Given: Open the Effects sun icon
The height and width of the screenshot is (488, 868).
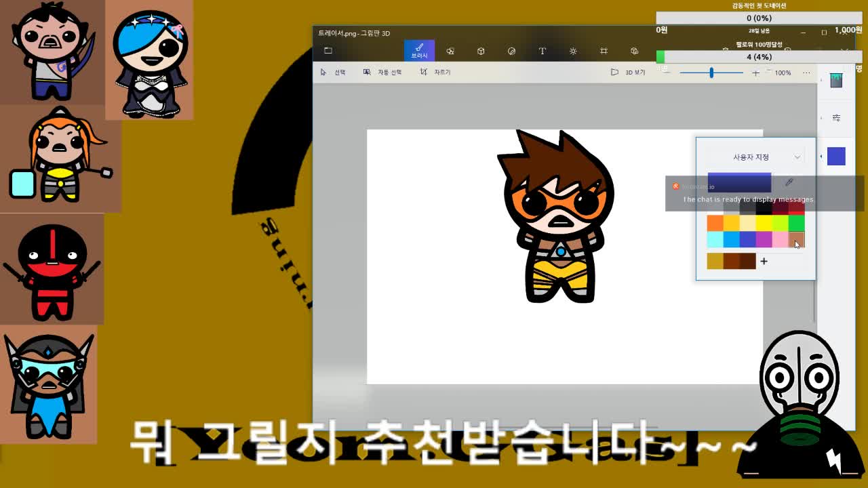Looking at the screenshot, I should tap(573, 51).
